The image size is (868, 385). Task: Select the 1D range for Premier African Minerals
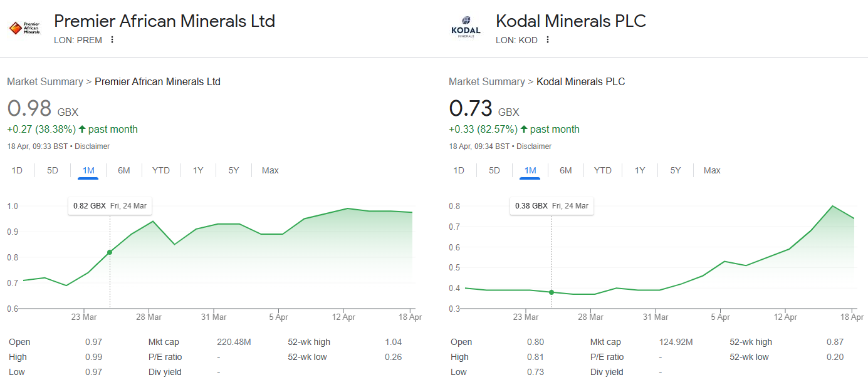(x=17, y=170)
